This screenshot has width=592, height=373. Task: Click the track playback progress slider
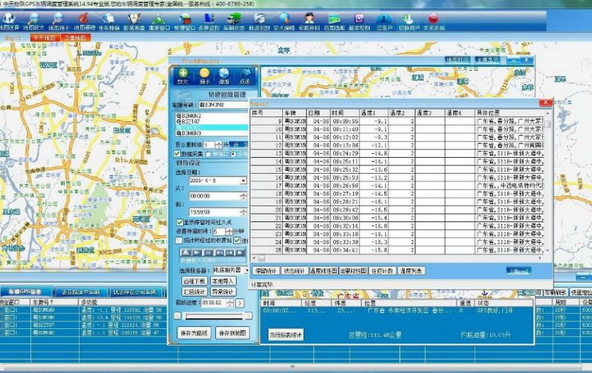[214, 316]
